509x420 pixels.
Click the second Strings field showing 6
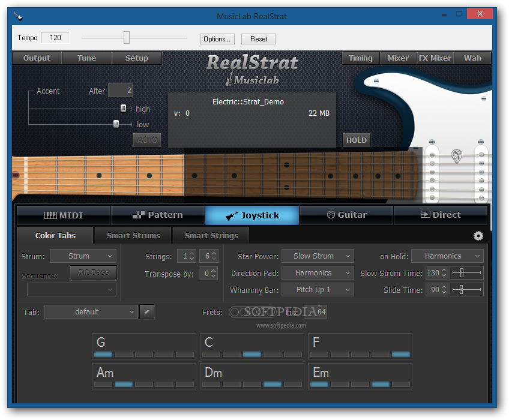[x=208, y=256]
